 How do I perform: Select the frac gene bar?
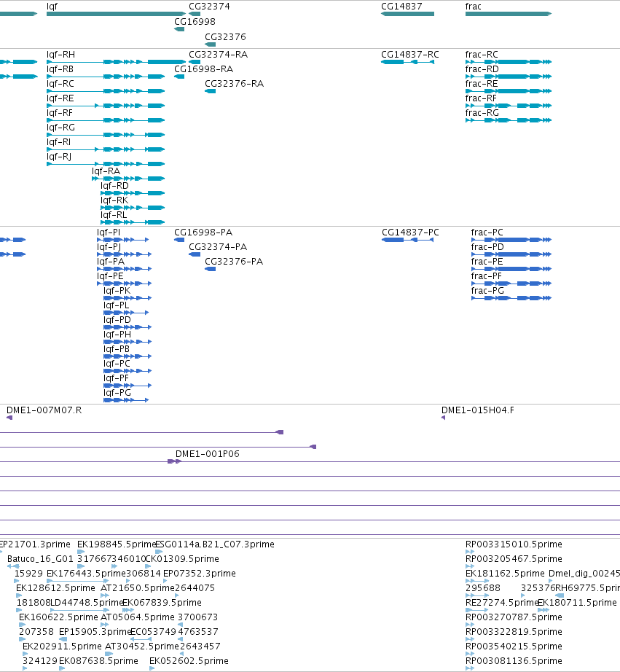509,14
